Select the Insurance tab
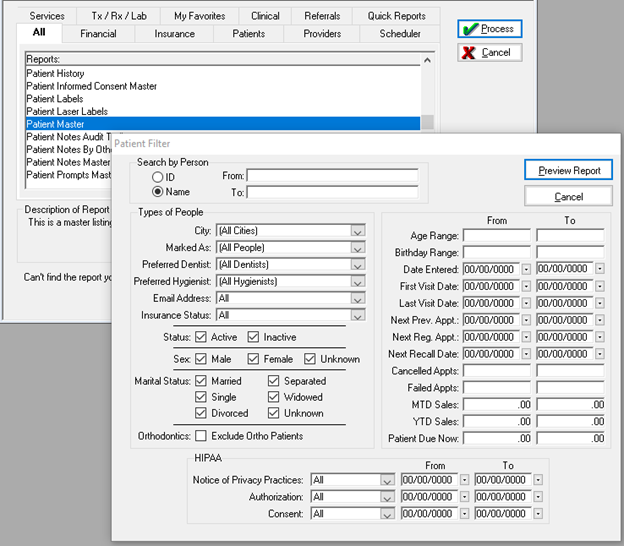624x546 pixels. [x=174, y=34]
